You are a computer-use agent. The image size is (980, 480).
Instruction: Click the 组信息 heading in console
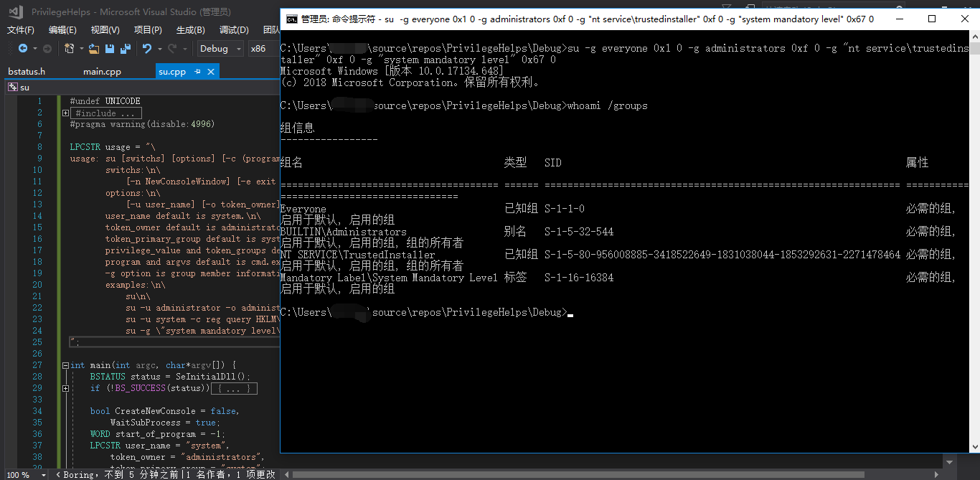(x=298, y=128)
